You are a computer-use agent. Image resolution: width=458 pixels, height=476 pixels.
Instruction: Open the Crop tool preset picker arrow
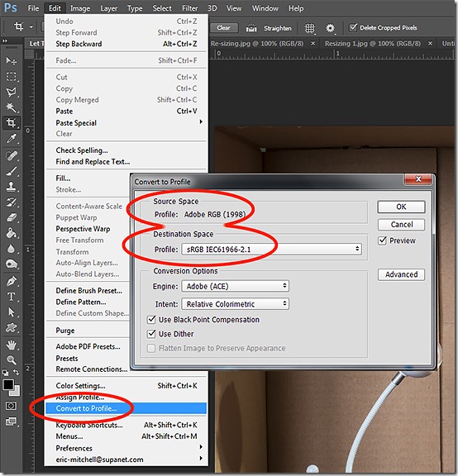(31, 27)
